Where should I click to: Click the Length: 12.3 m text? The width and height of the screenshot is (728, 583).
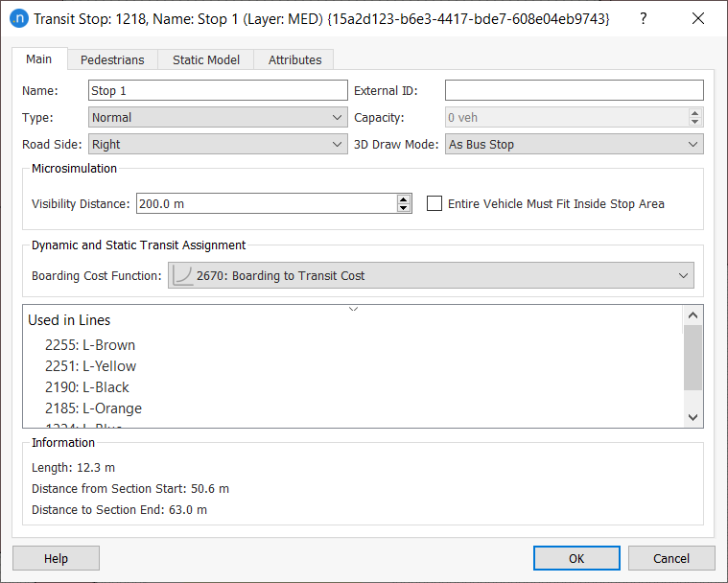(x=73, y=467)
